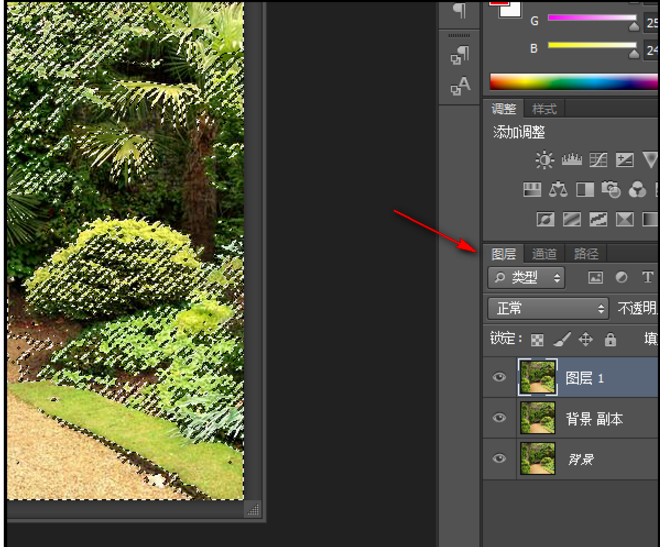This screenshot has width=660, height=547.
Task: Open the Character Styles panel icon
Action: (460, 86)
